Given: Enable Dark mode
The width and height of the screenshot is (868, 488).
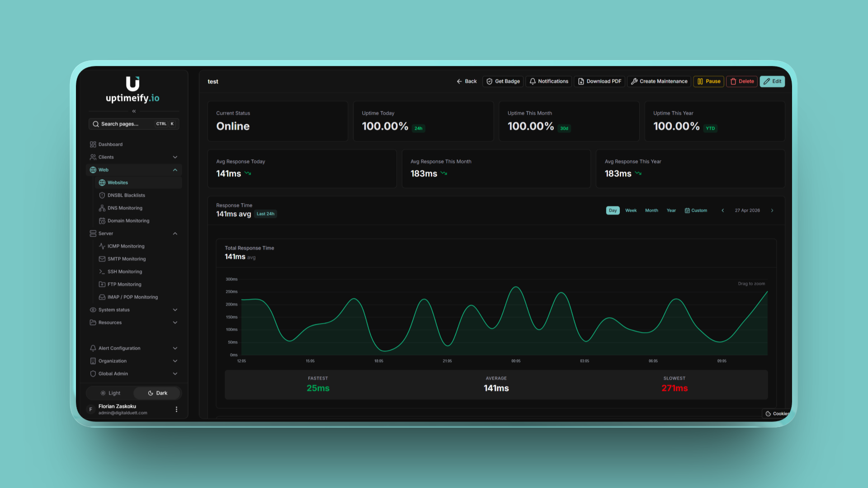Looking at the screenshot, I should click(157, 393).
